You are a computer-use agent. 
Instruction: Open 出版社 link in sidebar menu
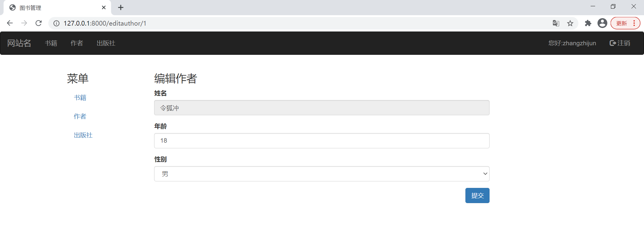83,135
